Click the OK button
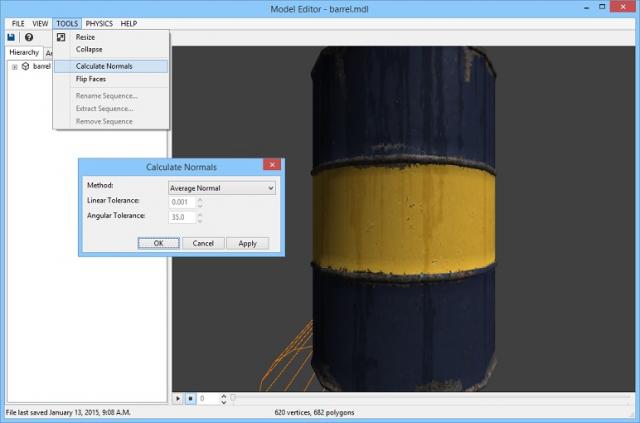 click(x=158, y=243)
